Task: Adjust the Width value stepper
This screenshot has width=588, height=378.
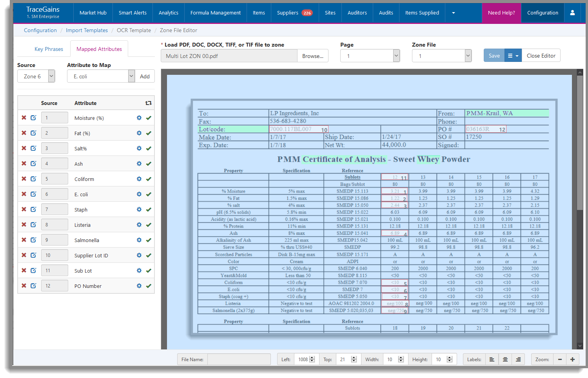Action: 401,359
